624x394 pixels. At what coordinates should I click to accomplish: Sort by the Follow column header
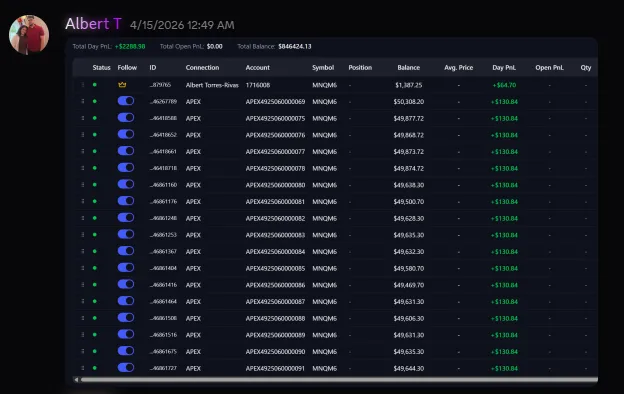(x=127, y=68)
